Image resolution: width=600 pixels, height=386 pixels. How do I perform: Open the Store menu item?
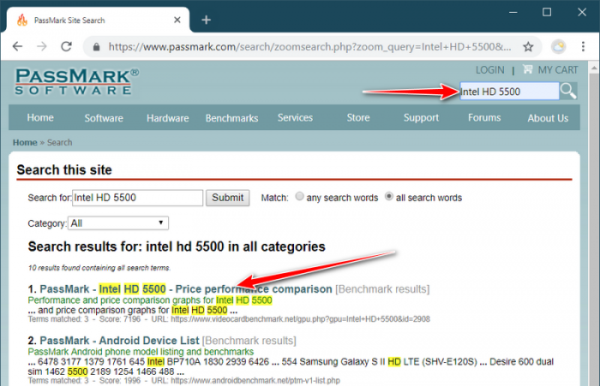point(358,118)
